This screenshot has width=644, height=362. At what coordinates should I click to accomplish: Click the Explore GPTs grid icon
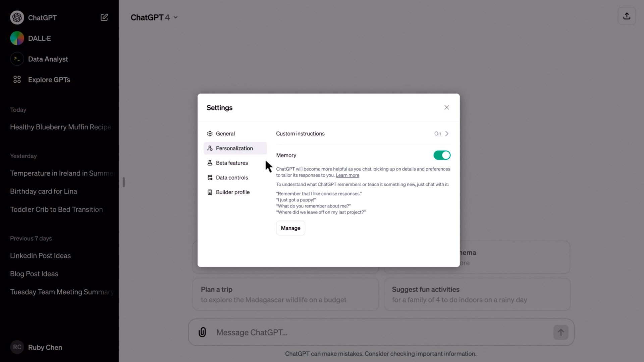pos(17,79)
